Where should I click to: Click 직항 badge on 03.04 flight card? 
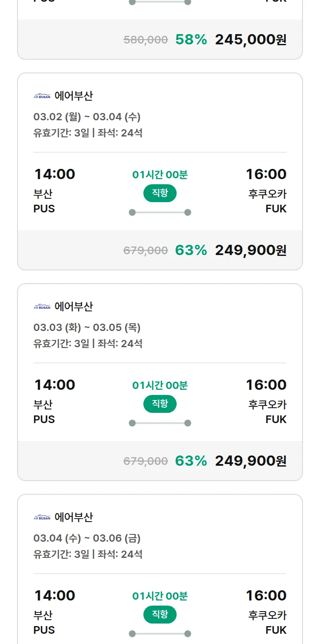click(160, 615)
